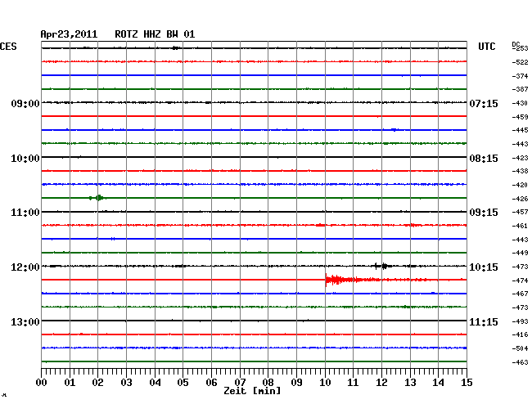532x404 pixels.
Task: Select the DC offset value -374
Action: coord(520,76)
